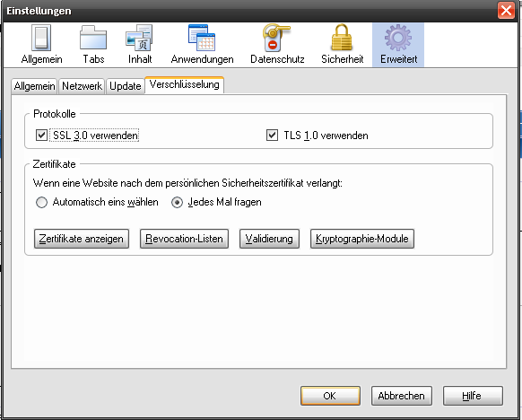Click the Validierung button
The height and width of the screenshot is (420, 522).
pos(269,239)
